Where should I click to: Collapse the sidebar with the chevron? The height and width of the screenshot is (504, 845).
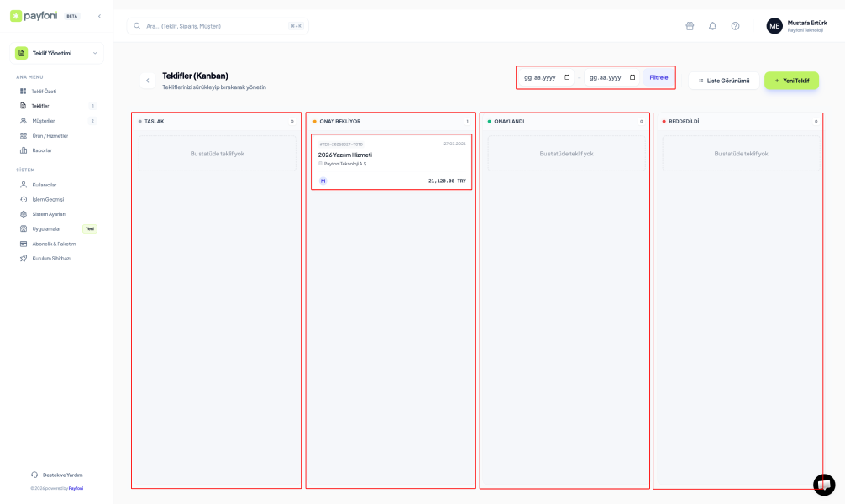tap(99, 16)
